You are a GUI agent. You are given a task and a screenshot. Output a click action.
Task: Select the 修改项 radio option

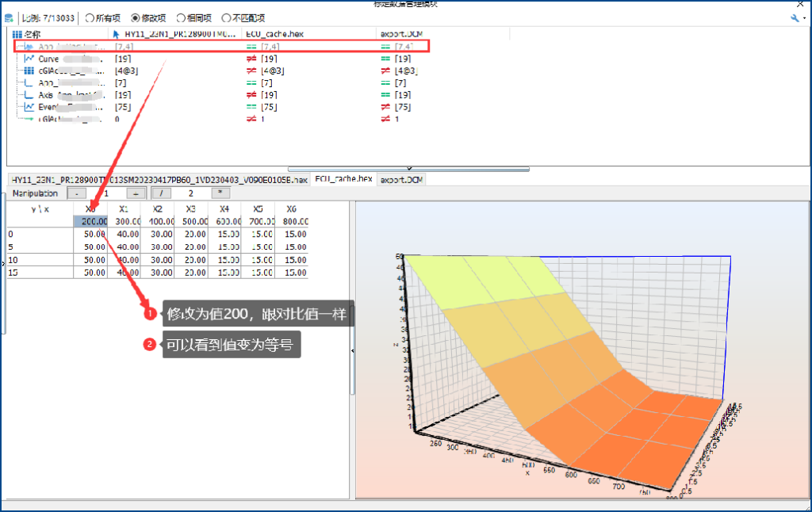pos(135,17)
